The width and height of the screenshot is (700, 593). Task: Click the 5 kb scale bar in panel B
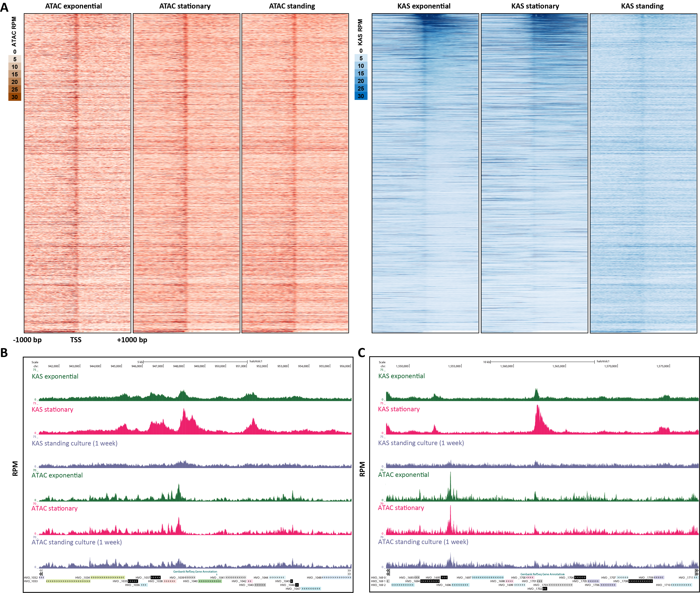pyautogui.click(x=195, y=362)
